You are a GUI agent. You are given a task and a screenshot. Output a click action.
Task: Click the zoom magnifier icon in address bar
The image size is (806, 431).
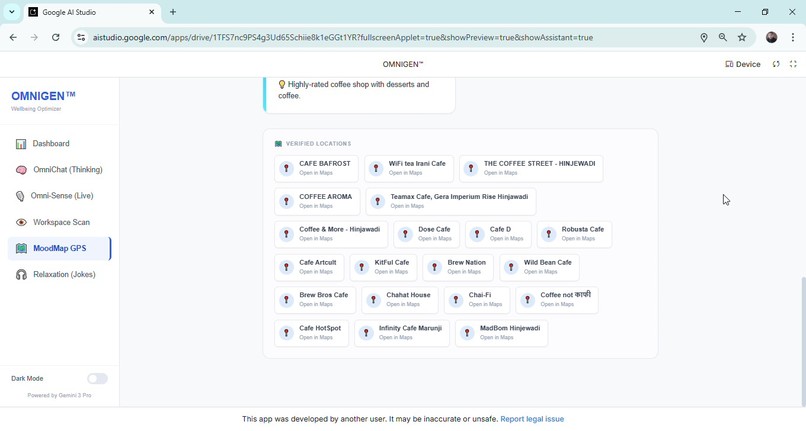[723, 38]
